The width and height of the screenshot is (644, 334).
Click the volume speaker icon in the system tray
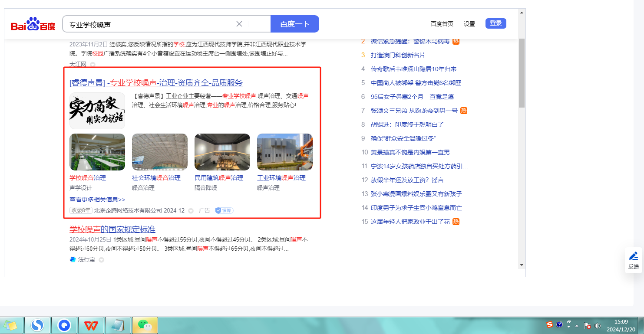click(x=598, y=325)
